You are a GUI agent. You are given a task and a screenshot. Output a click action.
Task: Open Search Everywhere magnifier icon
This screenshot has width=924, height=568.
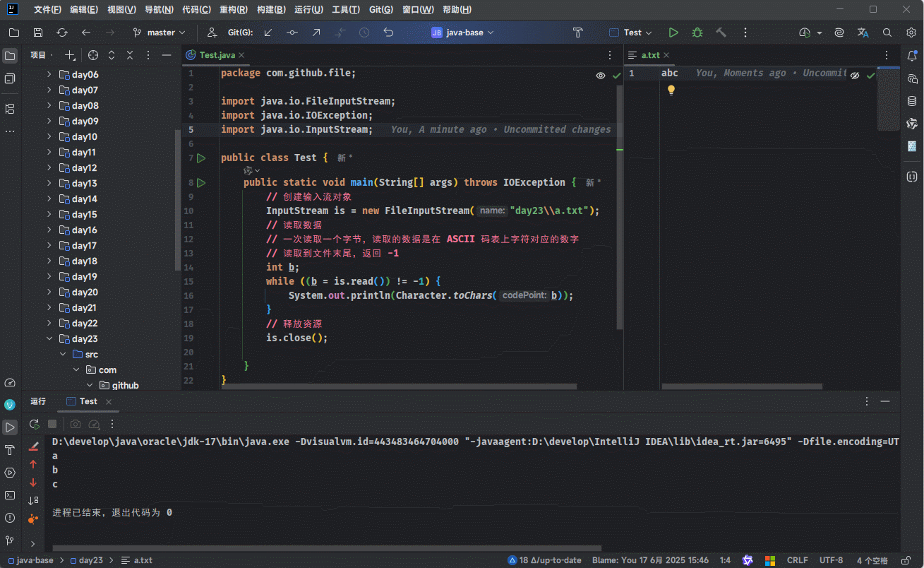887,32
